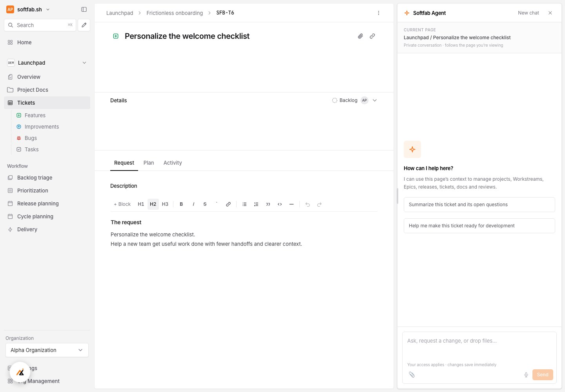Start voice input with microphone icon
Viewport: 565px width, 392px height.
(526, 375)
